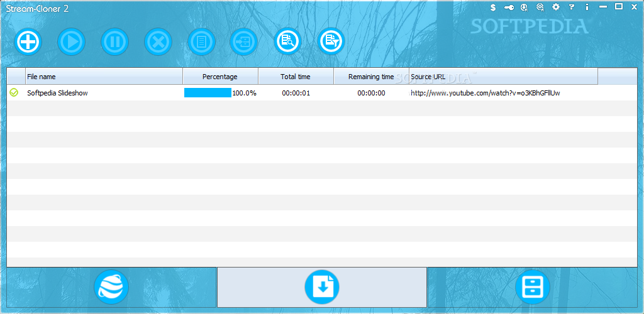Open the search list icon with magnifier
The height and width of the screenshot is (314, 644).
point(288,41)
